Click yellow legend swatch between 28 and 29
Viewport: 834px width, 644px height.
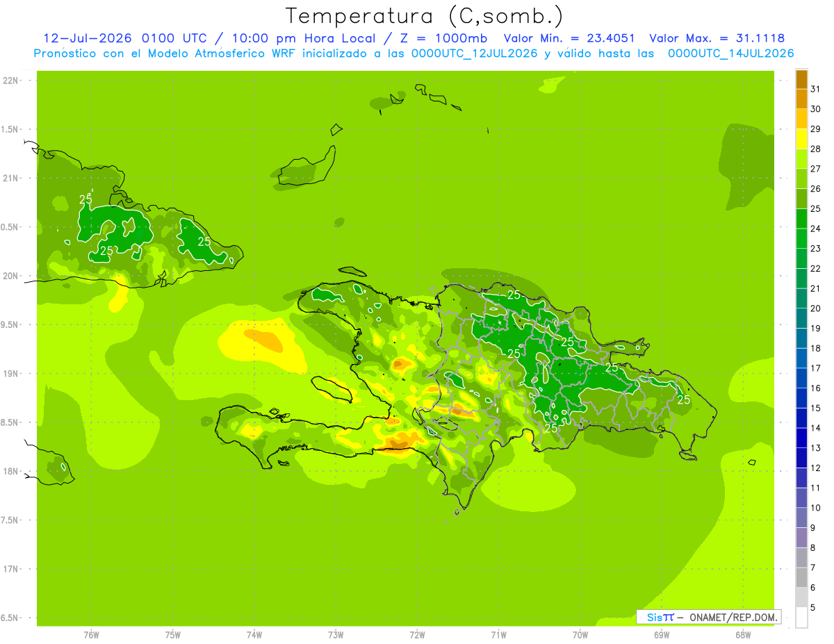pos(801,138)
